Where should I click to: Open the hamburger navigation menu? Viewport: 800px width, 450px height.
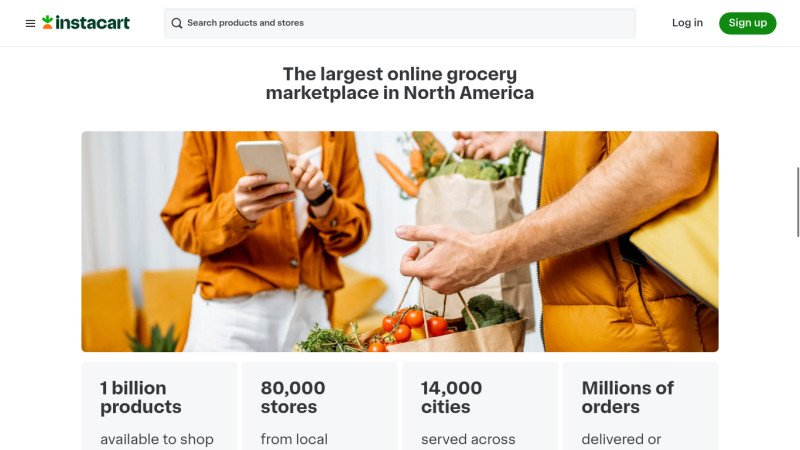tap(30, 23)
